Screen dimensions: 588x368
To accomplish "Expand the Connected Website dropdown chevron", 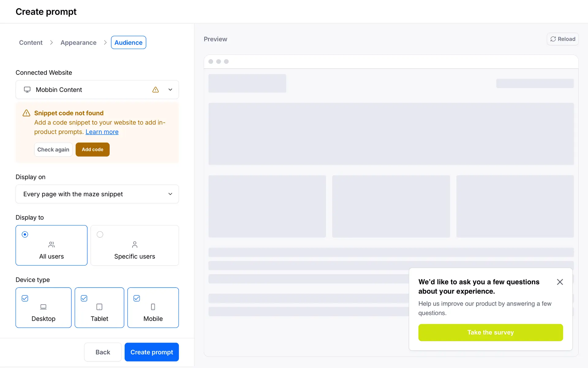I will [170, 90].
